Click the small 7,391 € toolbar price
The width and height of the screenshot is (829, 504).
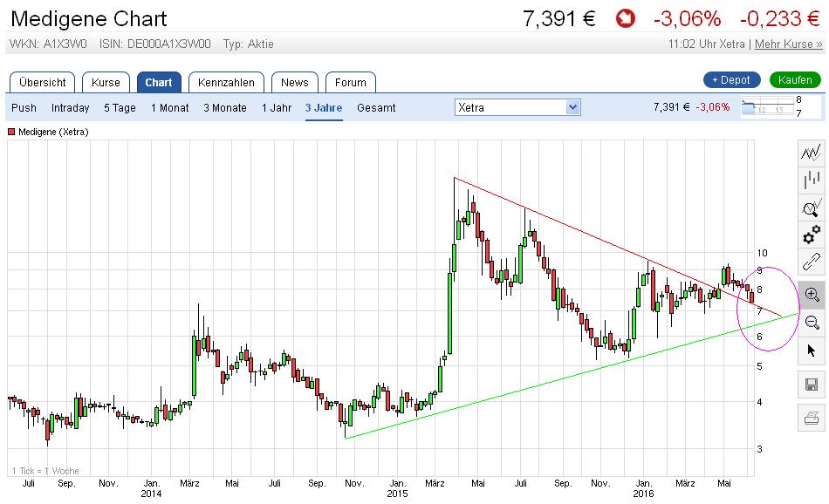(671, 107)
